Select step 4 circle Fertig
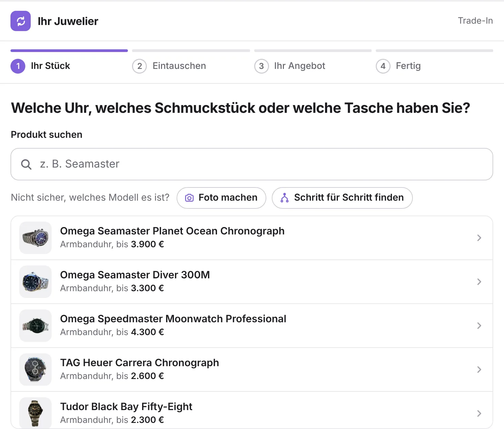This screenshot has width=504, height=429. [383, 66]
